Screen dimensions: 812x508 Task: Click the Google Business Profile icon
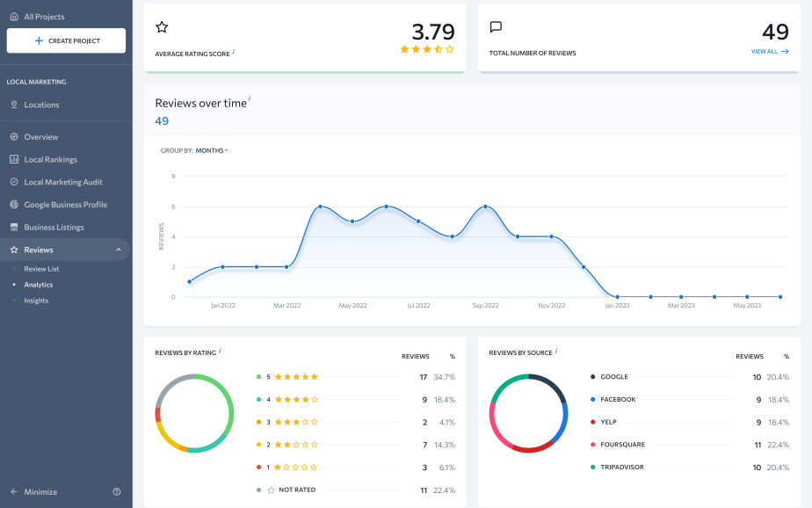pos(14,205)
